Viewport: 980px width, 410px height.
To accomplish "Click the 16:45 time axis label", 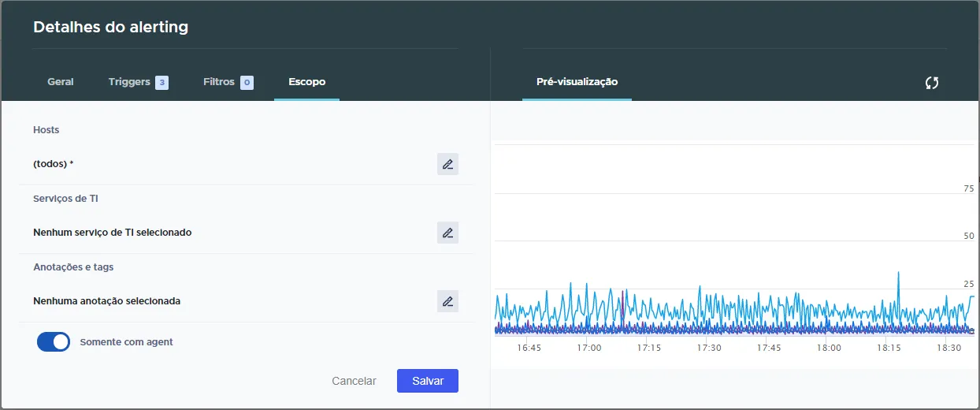I will pyautogui.click(x=529, y=348).
